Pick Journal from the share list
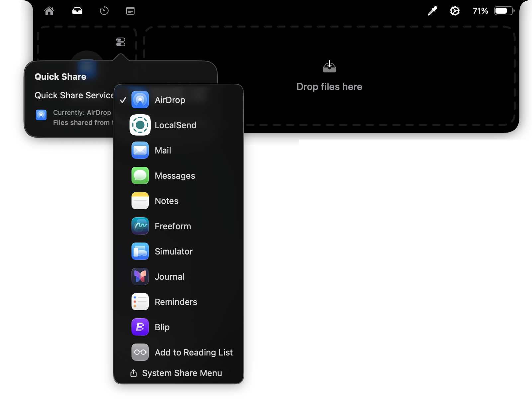This screenshot has width=532, height=402. (x=179, y=277)
